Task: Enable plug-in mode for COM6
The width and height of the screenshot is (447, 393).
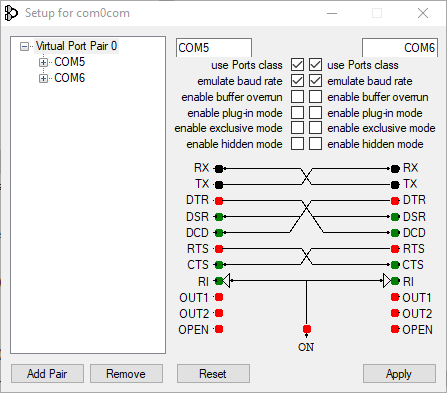Action: coord(315,113)
